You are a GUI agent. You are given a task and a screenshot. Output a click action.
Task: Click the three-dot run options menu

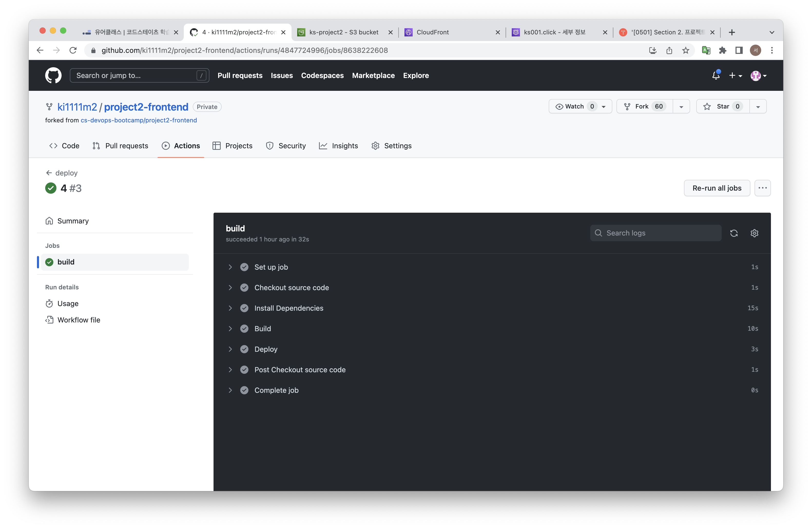point(762,188)
